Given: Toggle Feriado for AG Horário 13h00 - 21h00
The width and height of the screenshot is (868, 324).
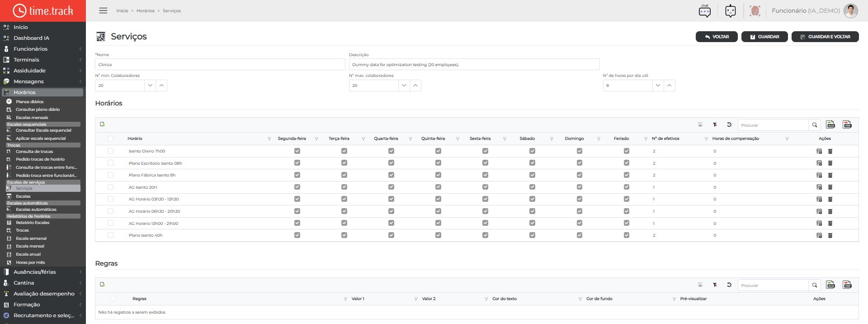Looking at the screenshot, I should point(626,223).
